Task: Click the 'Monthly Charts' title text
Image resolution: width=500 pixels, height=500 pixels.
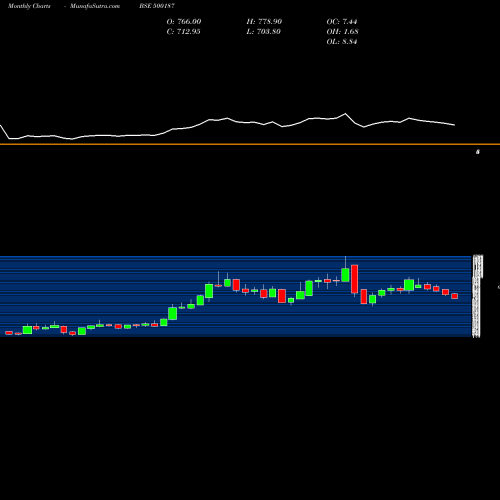Action: (x=29, y=6)
